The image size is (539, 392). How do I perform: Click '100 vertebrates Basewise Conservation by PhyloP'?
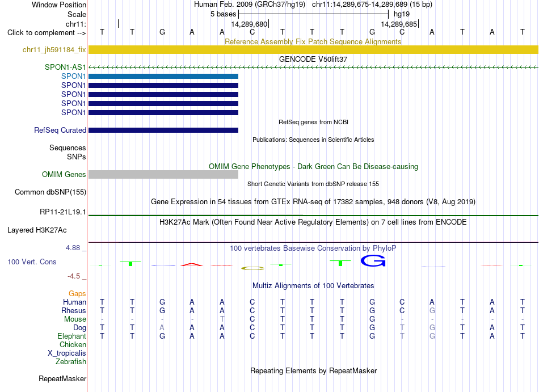click(x=313, y=248)
